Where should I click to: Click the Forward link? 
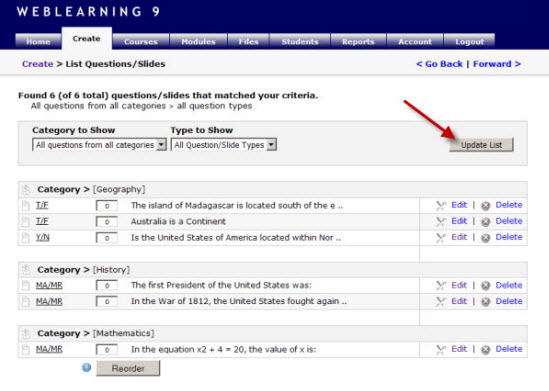tap(497, 64)
